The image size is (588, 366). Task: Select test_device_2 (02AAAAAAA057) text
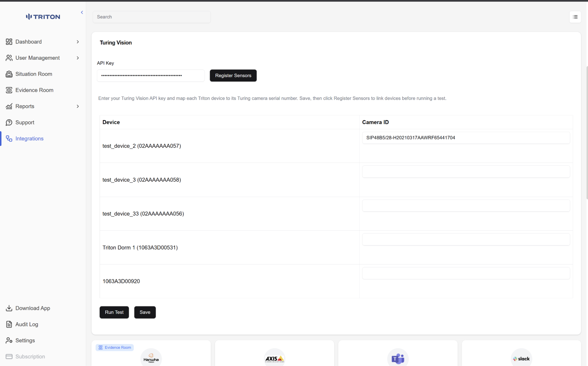click(141, 146)
